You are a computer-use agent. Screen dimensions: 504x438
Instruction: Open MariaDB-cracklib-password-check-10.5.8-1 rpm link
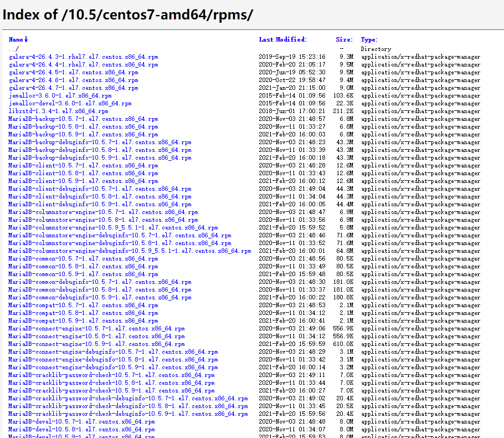(x=111, y=383)
